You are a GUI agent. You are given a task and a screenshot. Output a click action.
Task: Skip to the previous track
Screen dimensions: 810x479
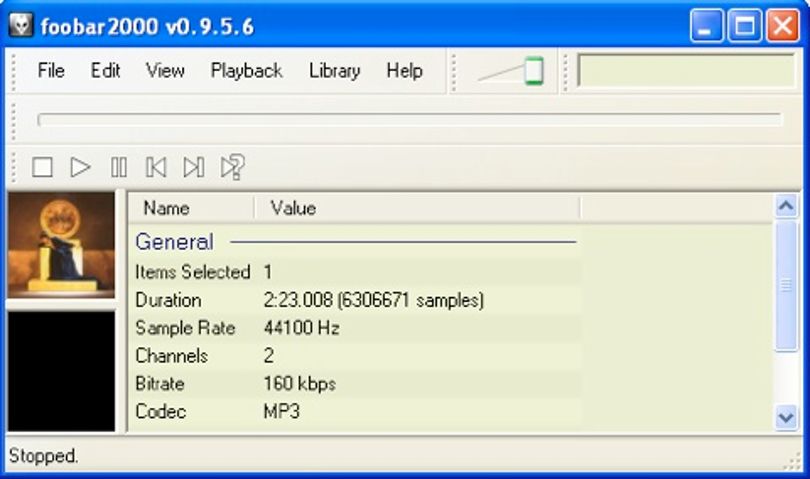pyautogui.click(x=156, y=167)
